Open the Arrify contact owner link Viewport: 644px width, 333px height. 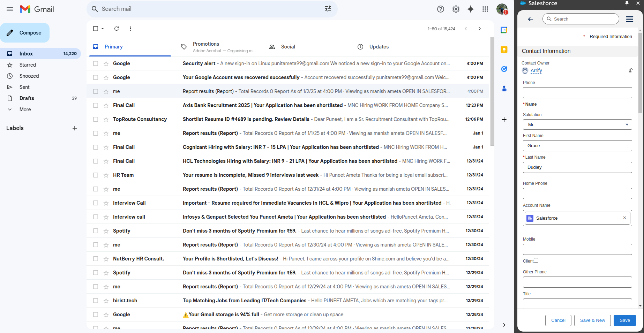click(x=536, y=70)
